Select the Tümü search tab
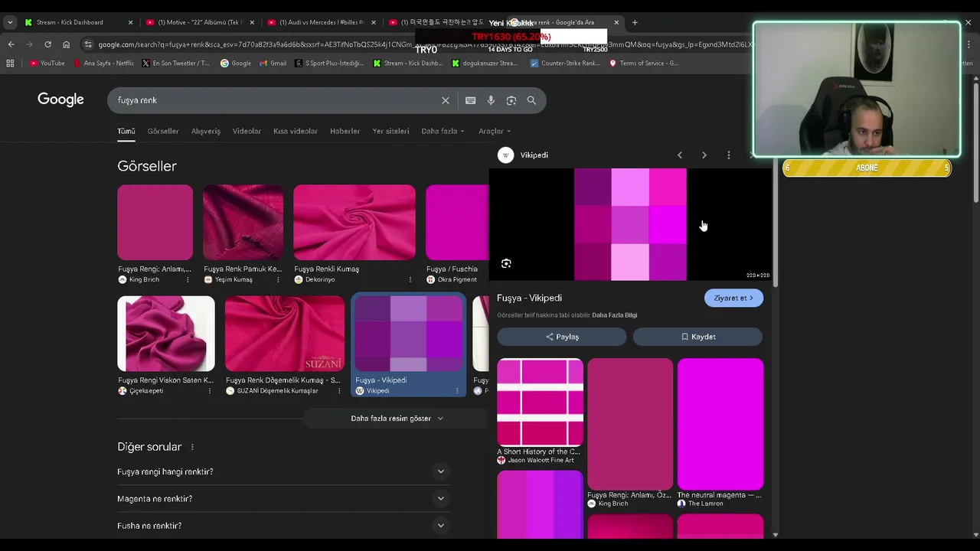The width and height of the screenshot is (980, 551). click(126, 132)
